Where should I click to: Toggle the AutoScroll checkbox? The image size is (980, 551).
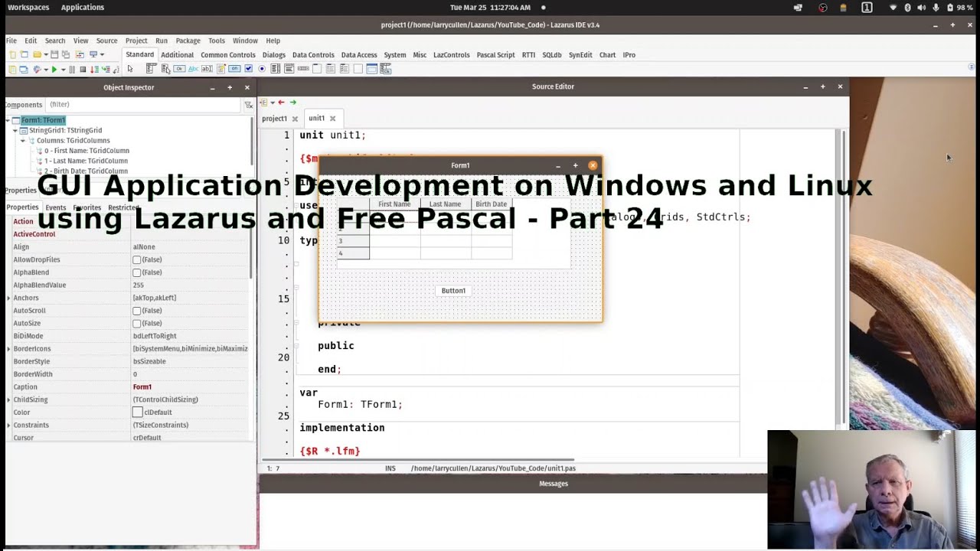pyautogui.click(x=137, y=311)
